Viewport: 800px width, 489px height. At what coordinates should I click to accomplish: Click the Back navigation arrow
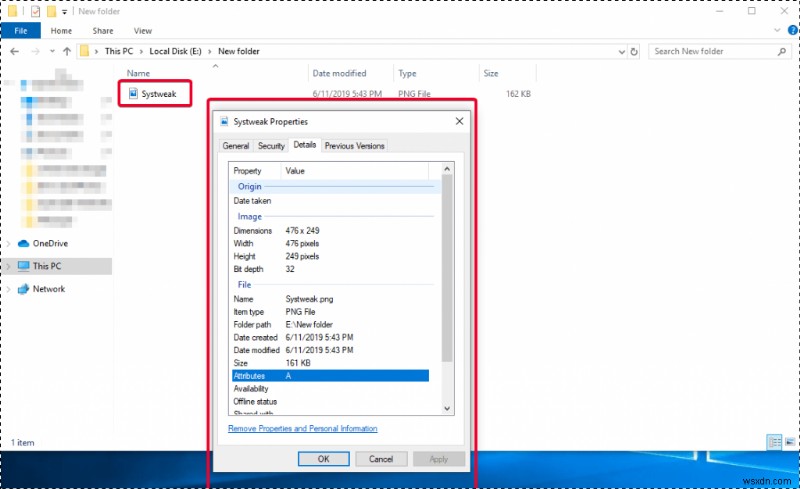point(14,51)
